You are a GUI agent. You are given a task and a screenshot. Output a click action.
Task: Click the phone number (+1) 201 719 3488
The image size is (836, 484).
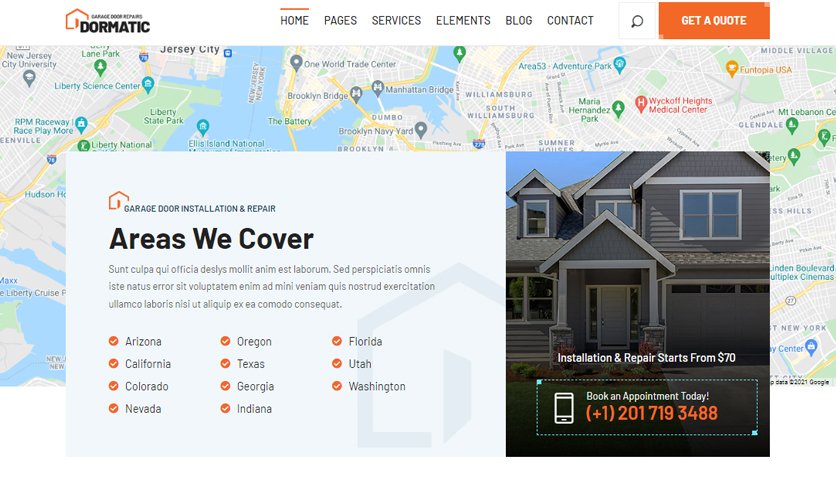pos(652,413)
